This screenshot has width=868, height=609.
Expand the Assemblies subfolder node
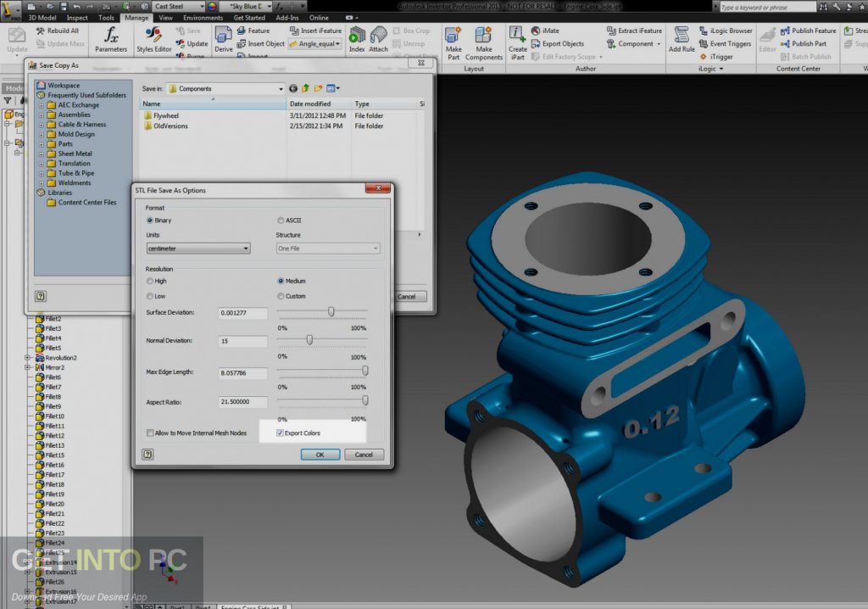tap(41, 115)
